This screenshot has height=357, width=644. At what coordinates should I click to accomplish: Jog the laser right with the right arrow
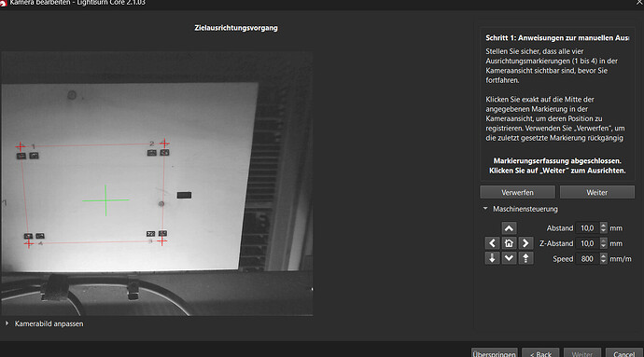tap(525, 243)
